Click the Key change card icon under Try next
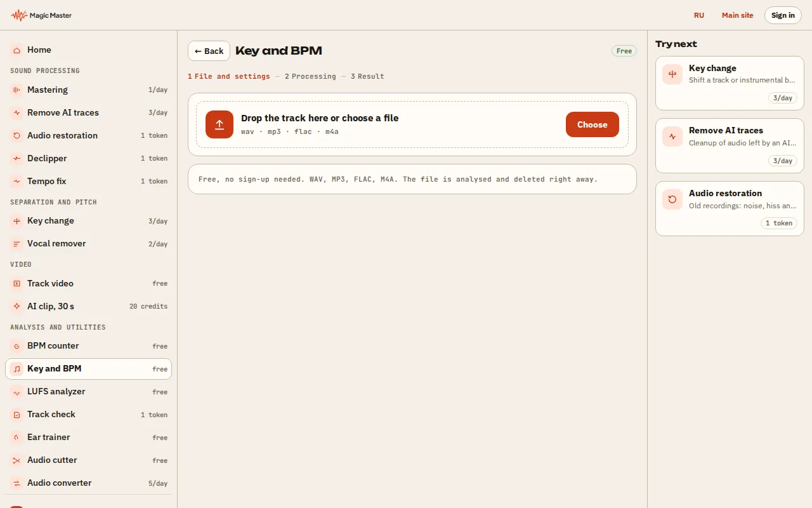Image resolution: width=812 pixels, height=508 pixels. (x=672, y=74)
